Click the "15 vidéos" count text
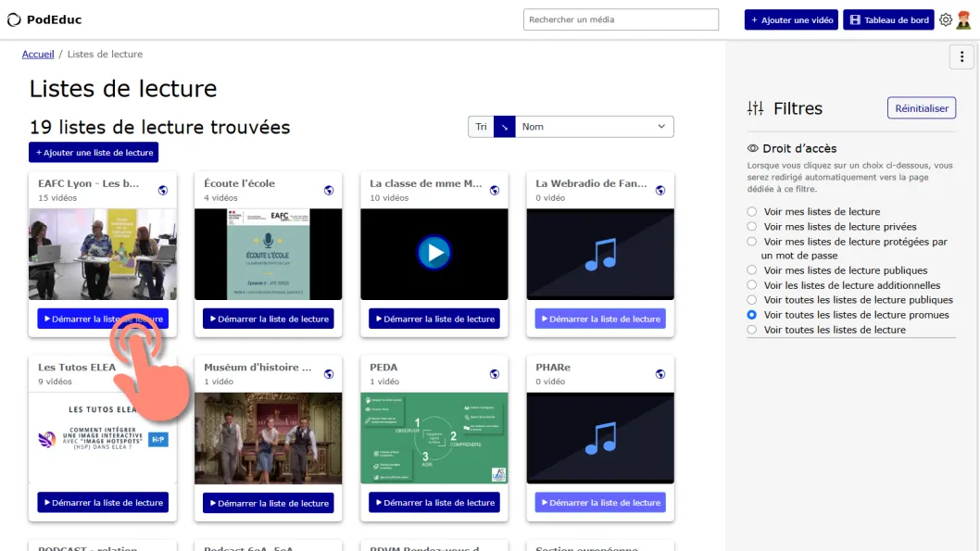The width and height of the screenshot is (980, 551). [57, 198]
